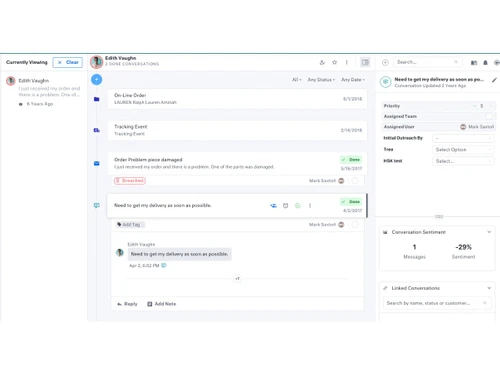Screen dimensions: 500x375
Task: Collapse the Conversation Sentiment section
Action: tap(489, 232)
